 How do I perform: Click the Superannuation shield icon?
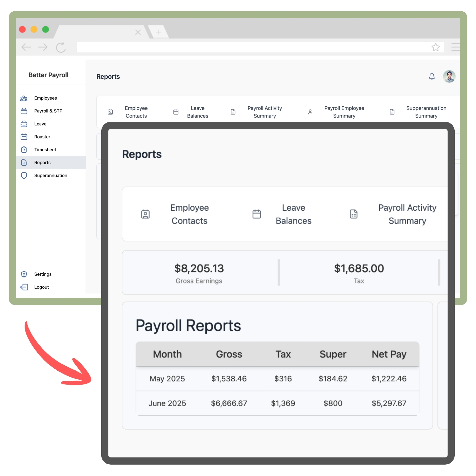(24, 175)
